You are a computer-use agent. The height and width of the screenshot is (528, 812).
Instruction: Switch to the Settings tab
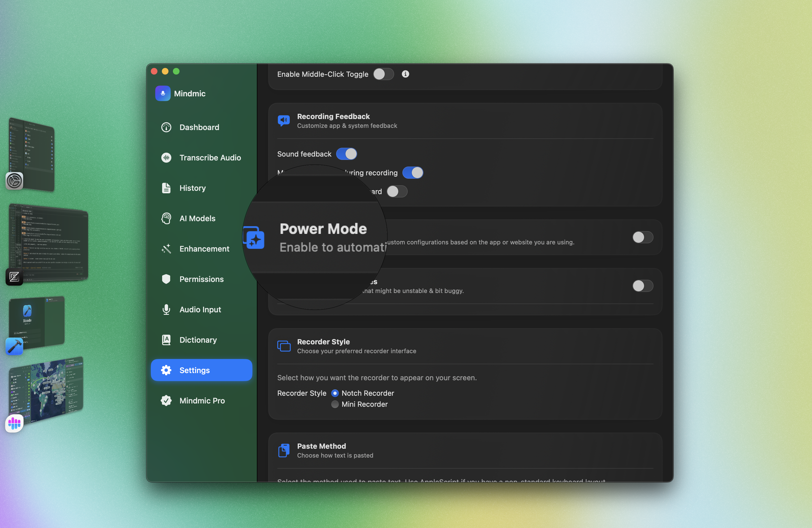coord(194,370)
